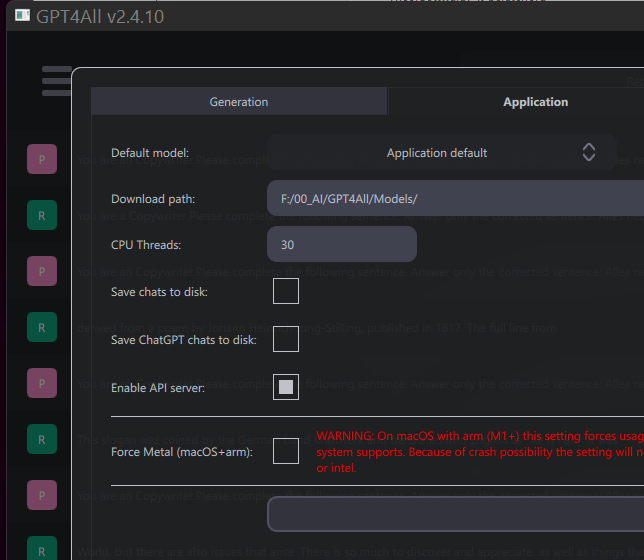The image size is (644, 560).
Task: Click the third green R avatar
Action: click(41, 439)
